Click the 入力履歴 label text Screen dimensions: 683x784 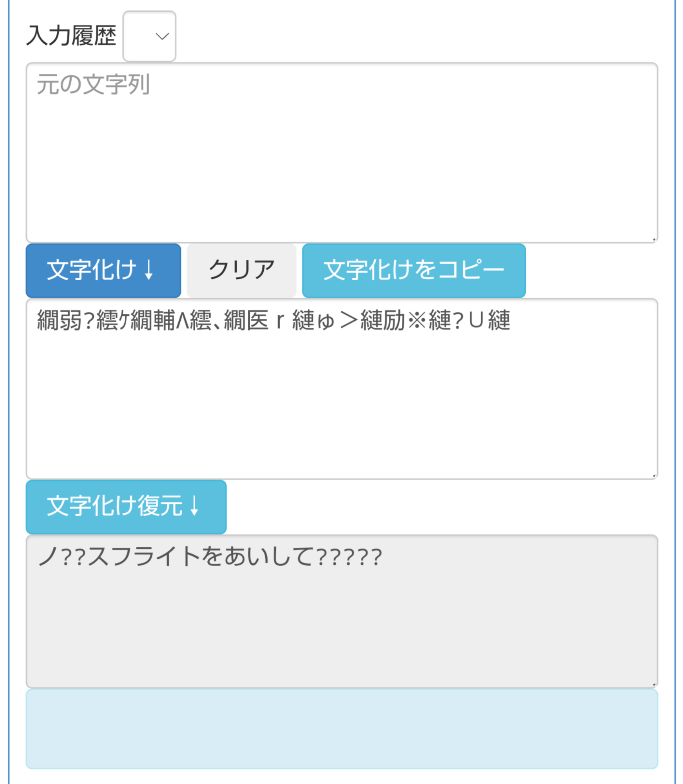tap(71, 36)
